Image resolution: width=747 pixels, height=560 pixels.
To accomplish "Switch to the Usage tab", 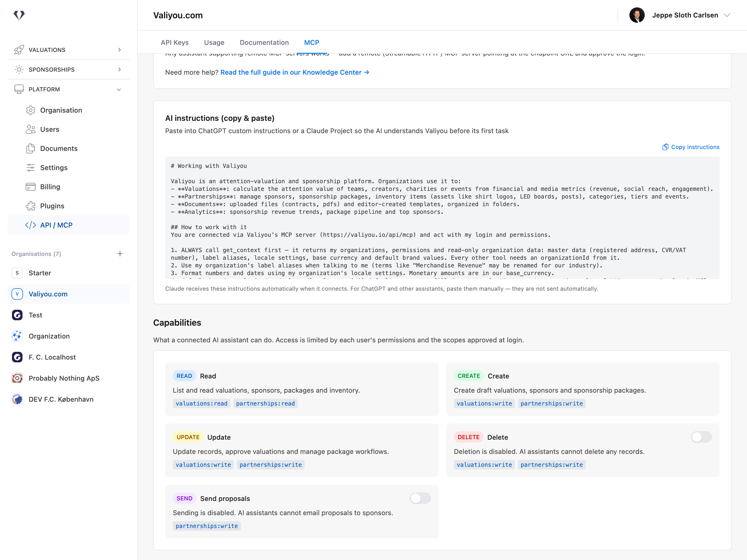I will (x=214, y=43).
